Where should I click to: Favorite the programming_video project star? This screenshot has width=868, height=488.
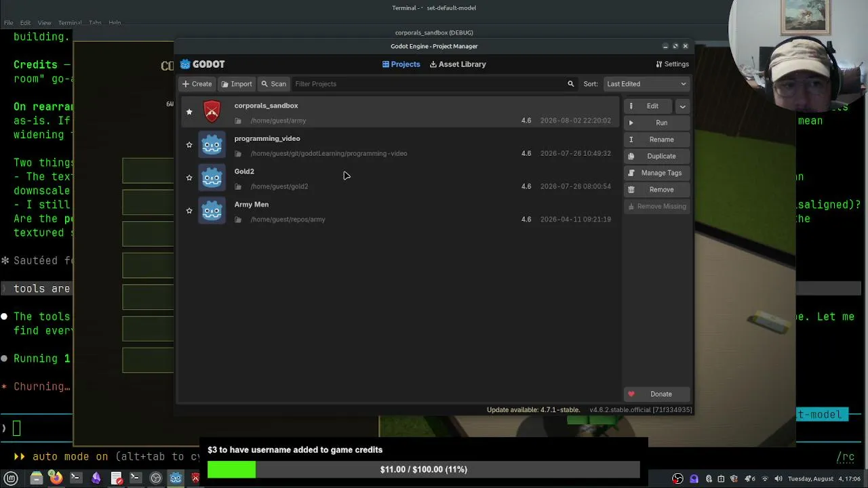point(189,144)
